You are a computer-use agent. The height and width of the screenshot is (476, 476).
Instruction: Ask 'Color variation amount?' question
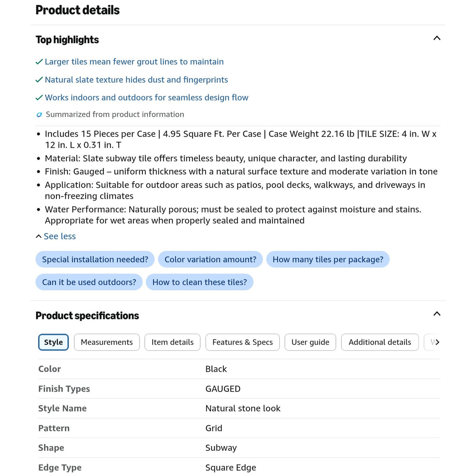click(210, 259)
